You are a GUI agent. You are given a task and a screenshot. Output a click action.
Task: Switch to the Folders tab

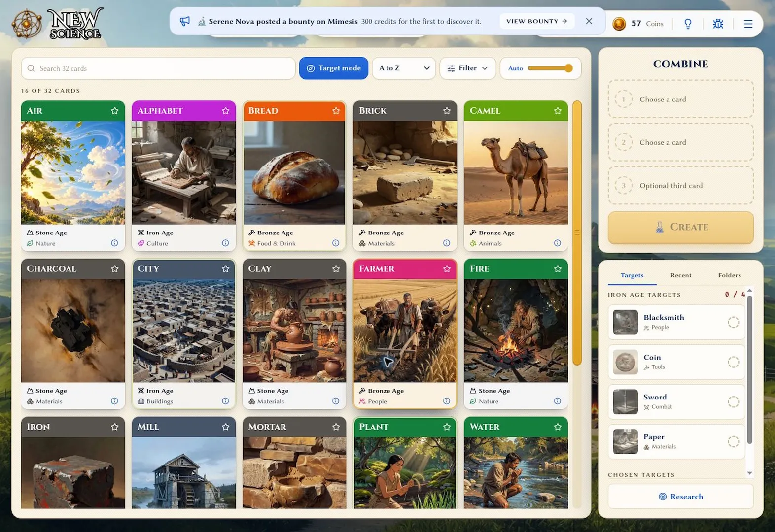[730, 275]
